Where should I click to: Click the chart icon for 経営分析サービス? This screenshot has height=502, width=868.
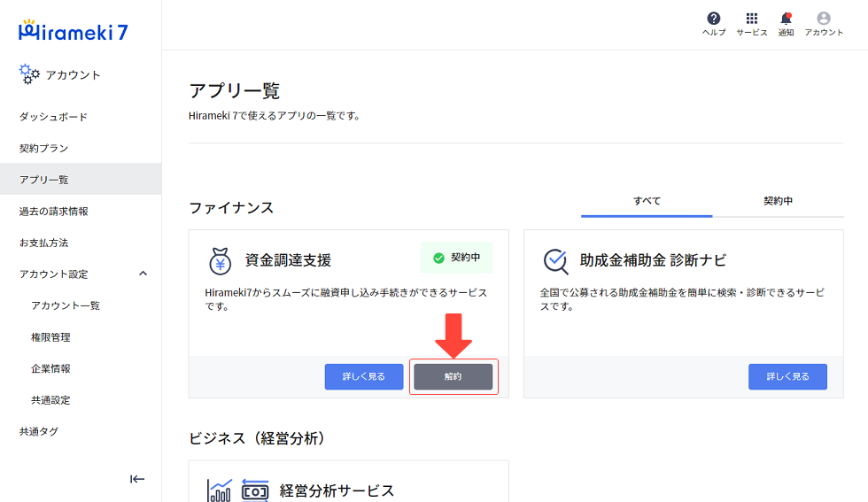coord(220,490)
